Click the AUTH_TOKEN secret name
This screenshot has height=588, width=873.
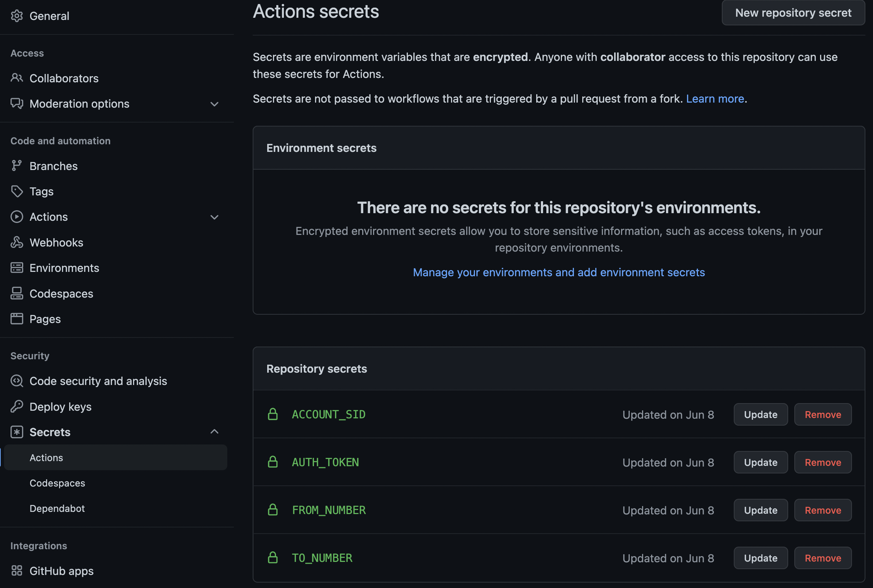pos(325,462)
